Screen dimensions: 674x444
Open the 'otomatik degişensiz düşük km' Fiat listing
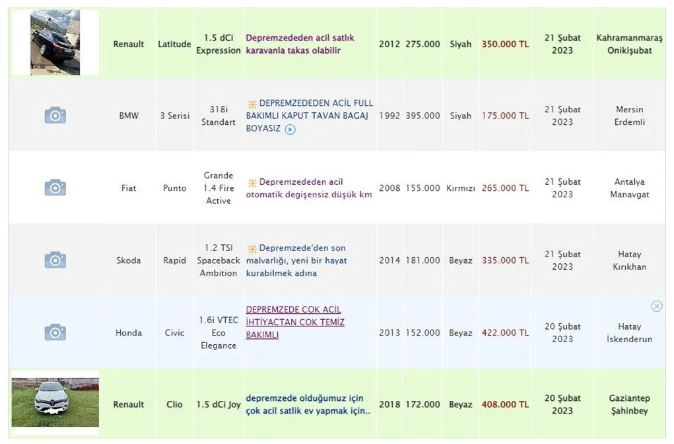(x=308, y=194)
